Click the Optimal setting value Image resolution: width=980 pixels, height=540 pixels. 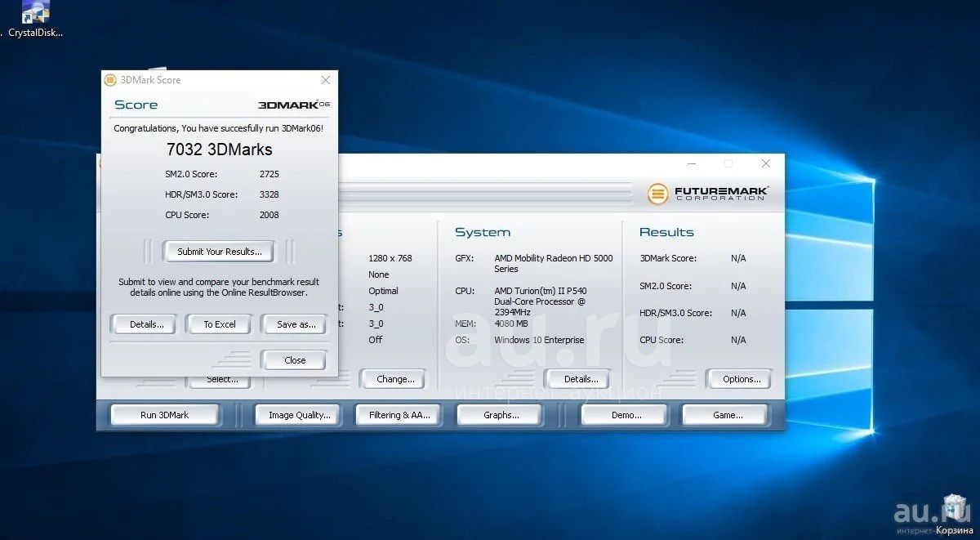383,291
